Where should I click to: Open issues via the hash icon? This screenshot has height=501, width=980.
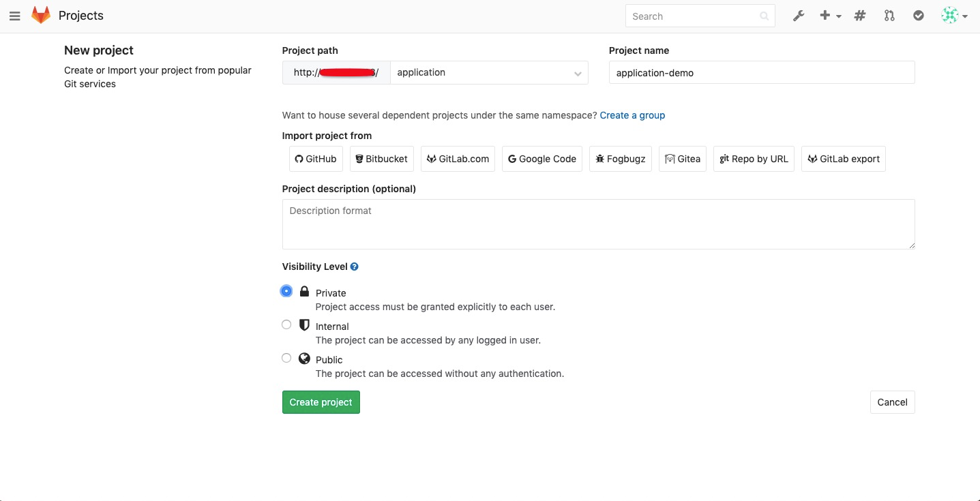click(860, 16)
